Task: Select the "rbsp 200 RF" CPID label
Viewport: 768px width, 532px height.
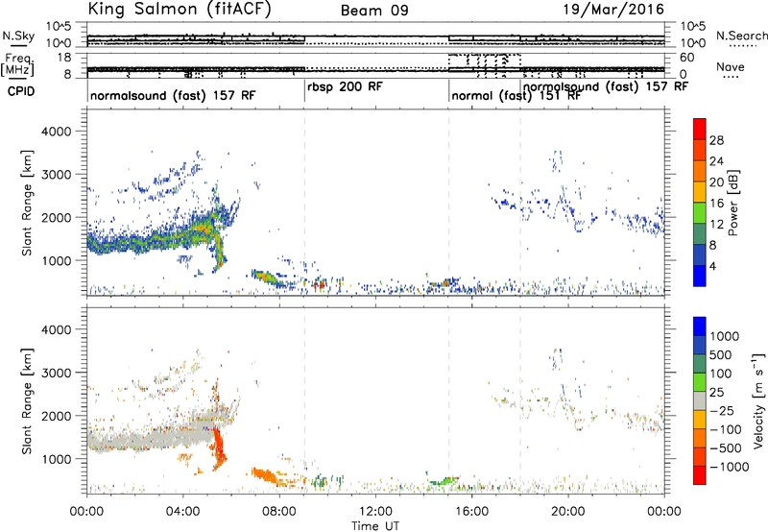Action: click(x=345, y=86)
